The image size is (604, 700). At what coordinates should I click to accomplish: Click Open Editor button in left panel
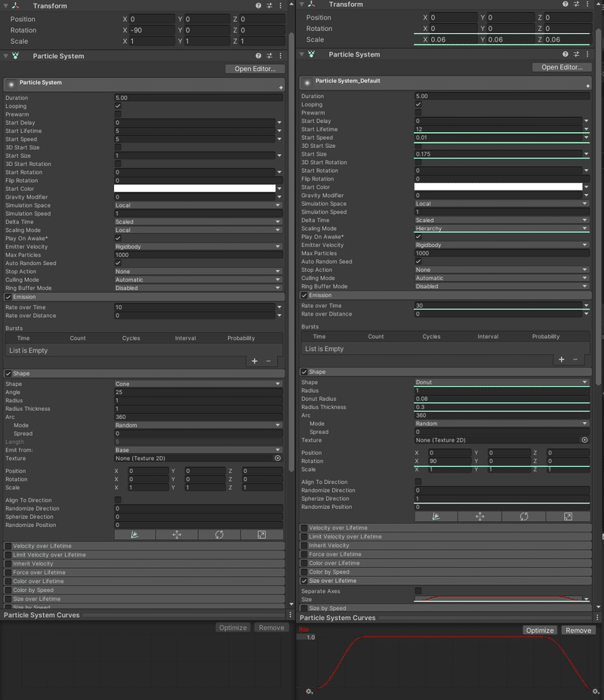pos(255,69)
